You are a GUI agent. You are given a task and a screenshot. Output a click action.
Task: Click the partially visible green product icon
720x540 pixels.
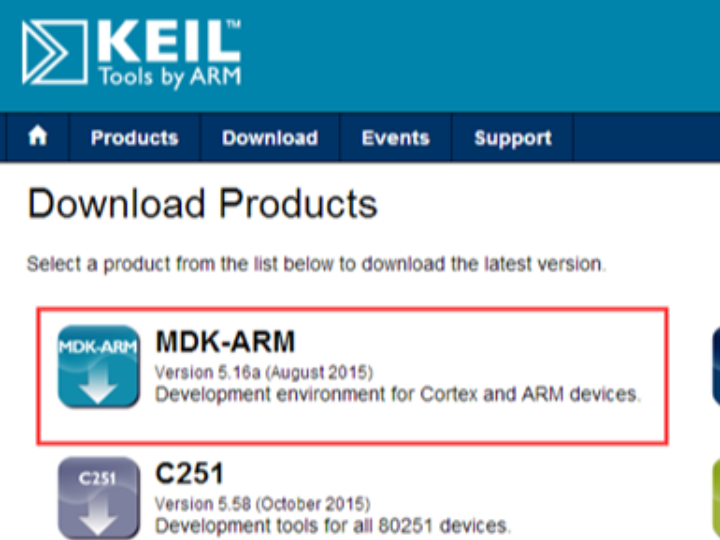[x=716, y=500]
